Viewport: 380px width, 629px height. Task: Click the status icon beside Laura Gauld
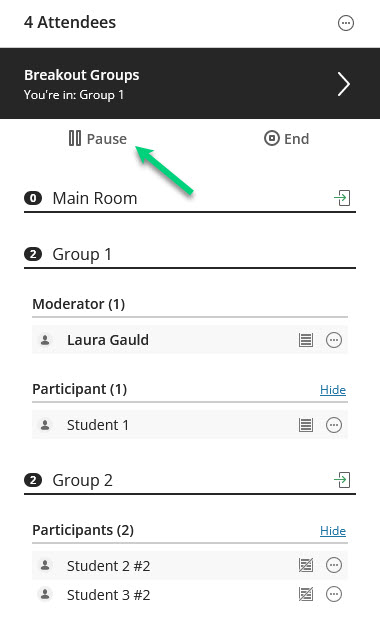306,340
